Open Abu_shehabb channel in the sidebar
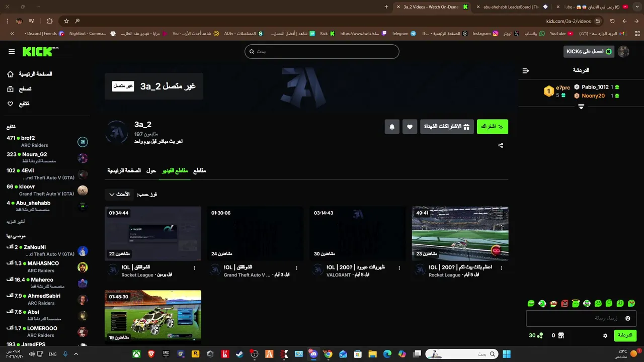 [47, 206]
